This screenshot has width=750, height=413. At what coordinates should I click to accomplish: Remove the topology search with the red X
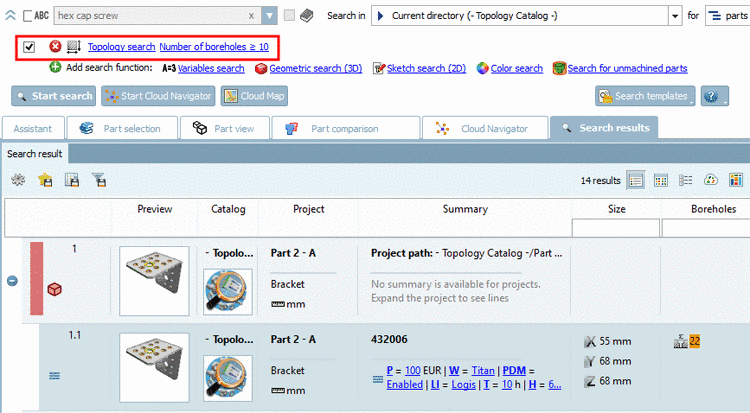click(55, 46)
